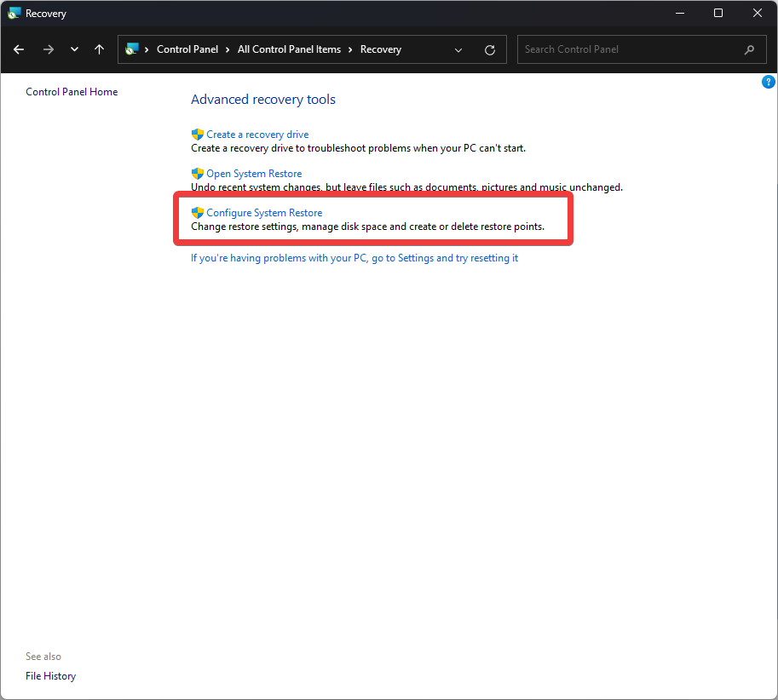Open Control Panel Home

(x=72, y=92)
